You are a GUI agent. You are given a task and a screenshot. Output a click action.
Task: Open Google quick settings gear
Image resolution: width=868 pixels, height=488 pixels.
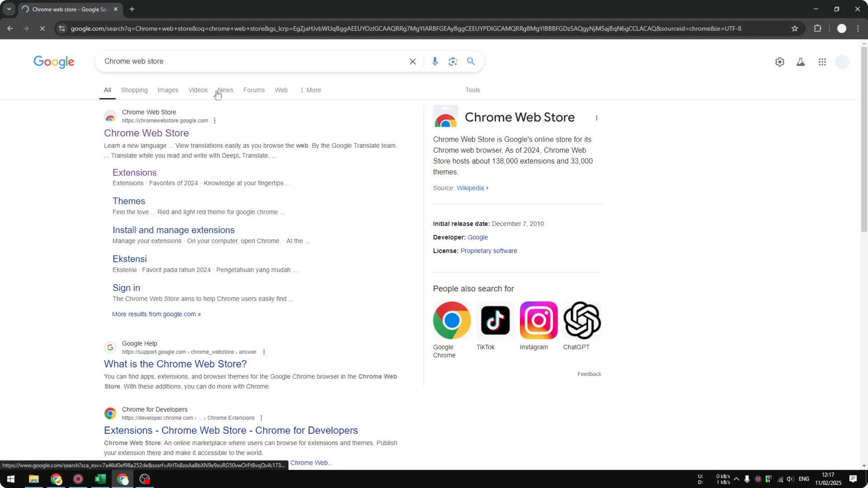click(x=780, y=62)
